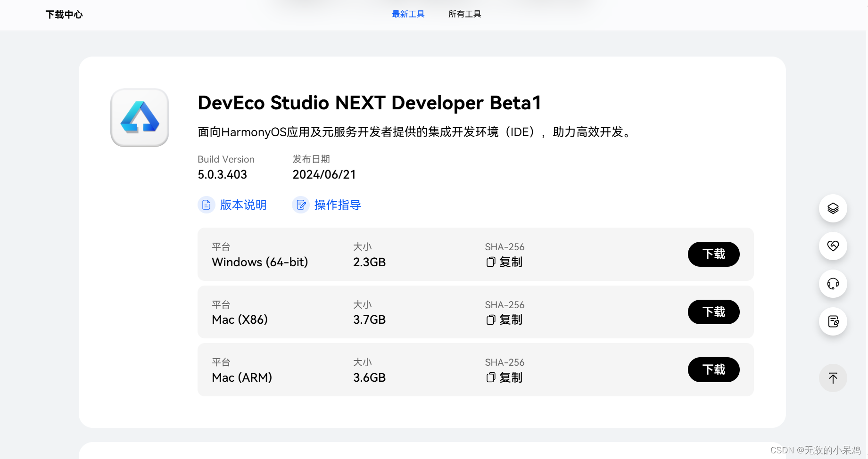Click the HarmonyOS IDE description sentence
868x459 pixels.
click(x=415, y=132)
